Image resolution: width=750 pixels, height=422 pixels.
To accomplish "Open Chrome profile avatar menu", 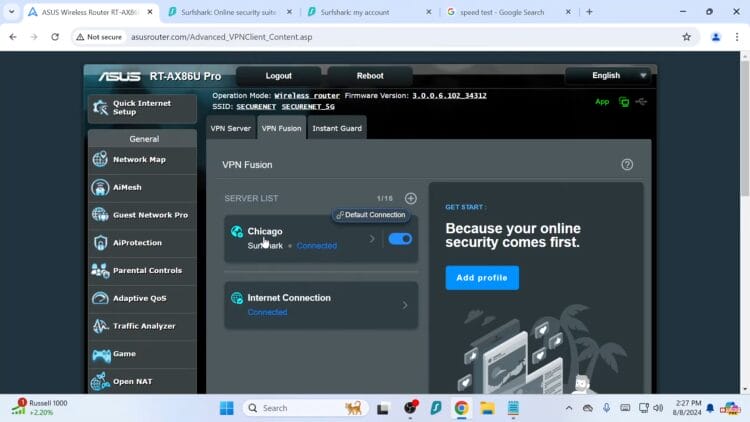I will [716, 37].
